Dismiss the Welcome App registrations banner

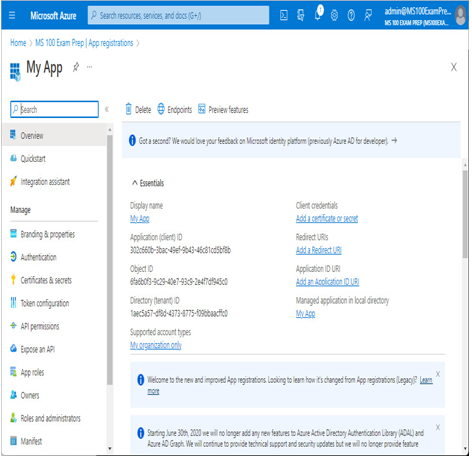(x=438, y=374)
